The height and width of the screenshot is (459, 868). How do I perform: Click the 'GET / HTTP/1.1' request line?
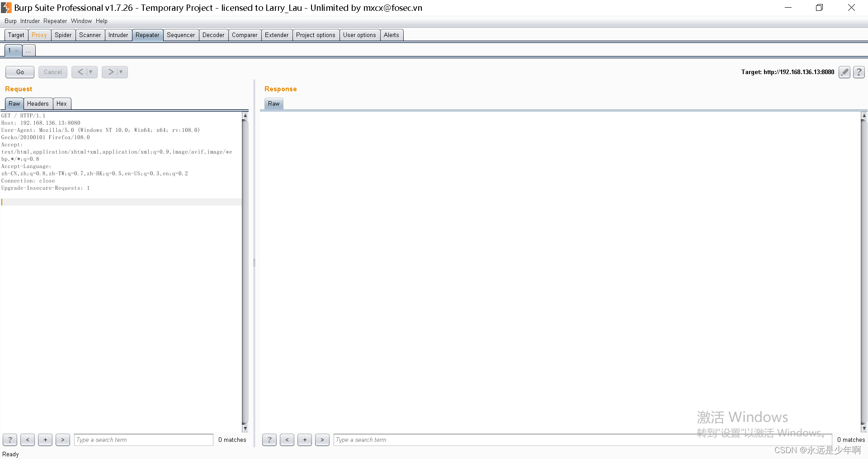tap(24, 116)
